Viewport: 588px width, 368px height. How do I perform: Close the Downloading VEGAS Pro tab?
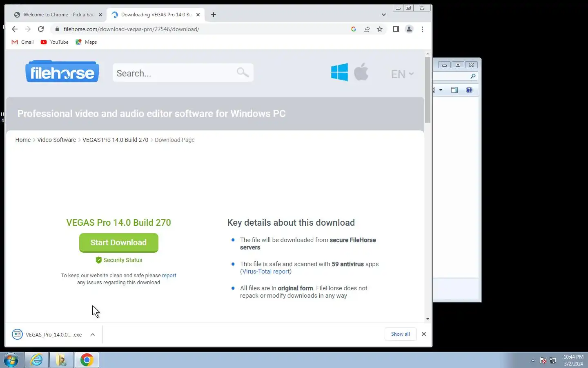click(198, 15)
